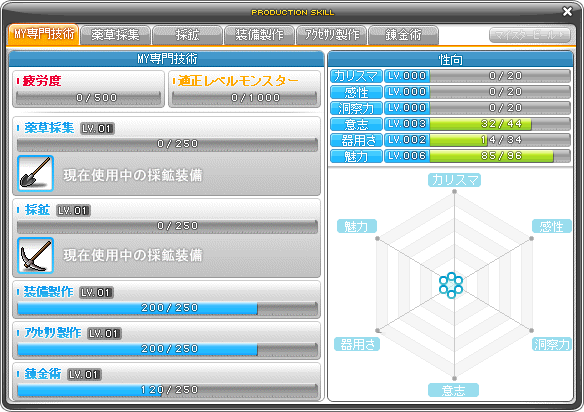Select the MY専門技術 tab
Viewport: 584px width, 412px height.
(x=43, y=34)
